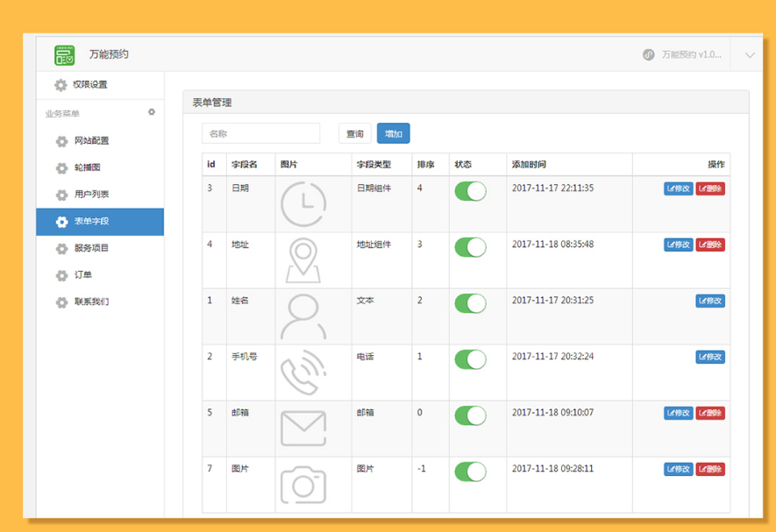The image size is (776, 532).
Task: Toggle status switch for 姓名 field
Action: point(470,303)
